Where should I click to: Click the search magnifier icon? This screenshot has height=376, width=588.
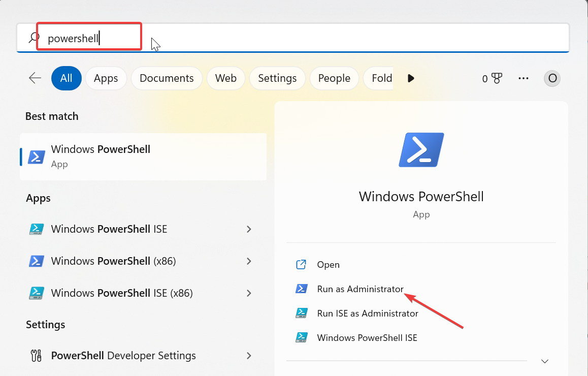click(x=34, y=38)
